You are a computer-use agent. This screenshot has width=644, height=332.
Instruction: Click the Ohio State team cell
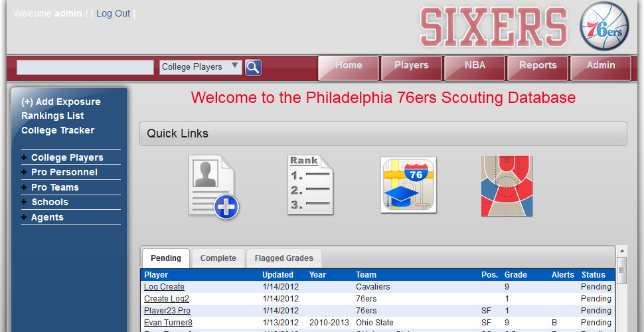point(374,323)
